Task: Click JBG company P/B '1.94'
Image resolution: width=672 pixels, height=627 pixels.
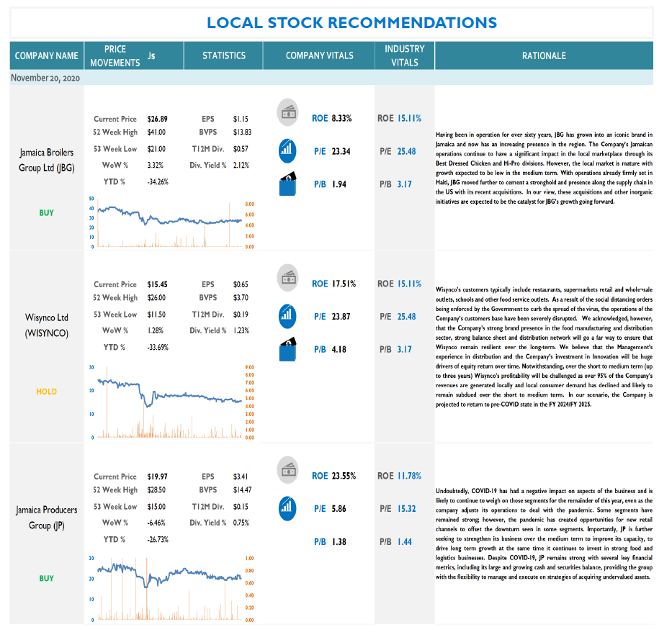Action: [x=339, y=184]
